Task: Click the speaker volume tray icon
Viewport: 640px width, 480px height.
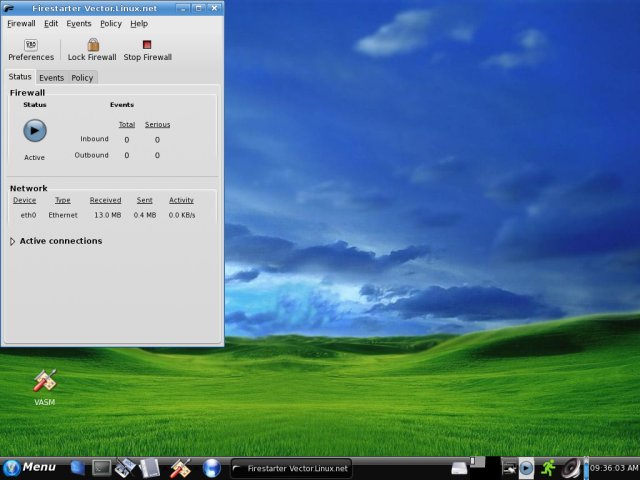Action: click(571, 467)
